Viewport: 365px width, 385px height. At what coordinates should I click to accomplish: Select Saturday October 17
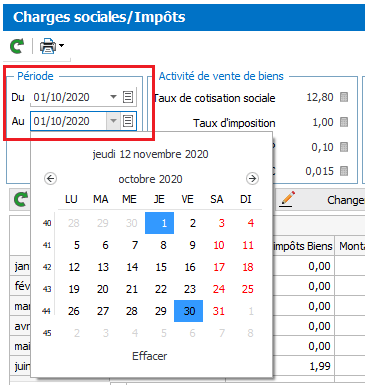[x=219, y=267]
